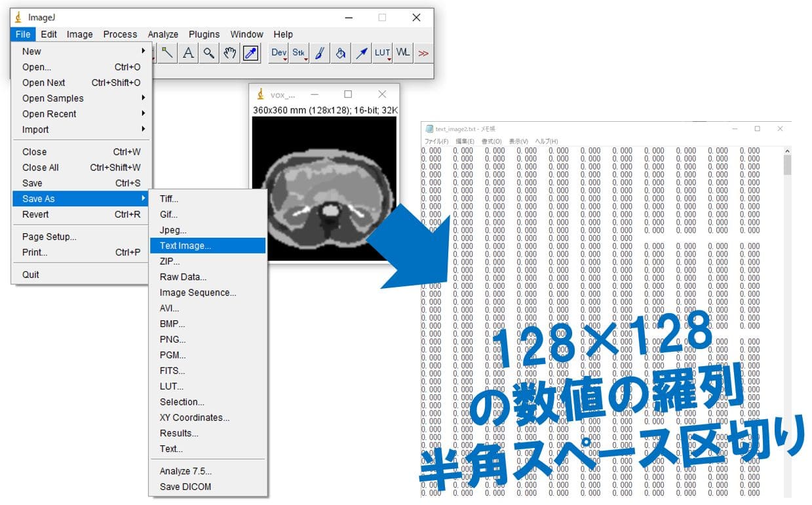Save Selection...
Viewport: 812px width, 505px height.
pyautogui.click(x=208, y=402)
